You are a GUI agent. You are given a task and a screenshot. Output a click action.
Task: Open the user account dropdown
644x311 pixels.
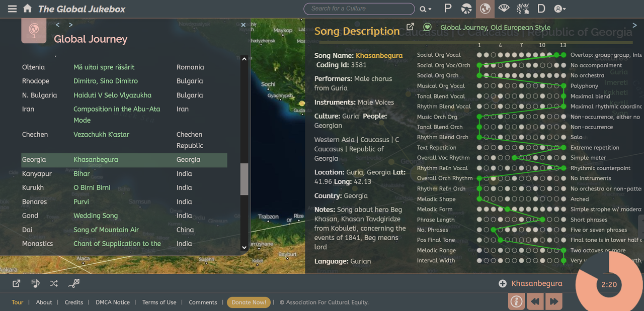[x=559, y=9]
